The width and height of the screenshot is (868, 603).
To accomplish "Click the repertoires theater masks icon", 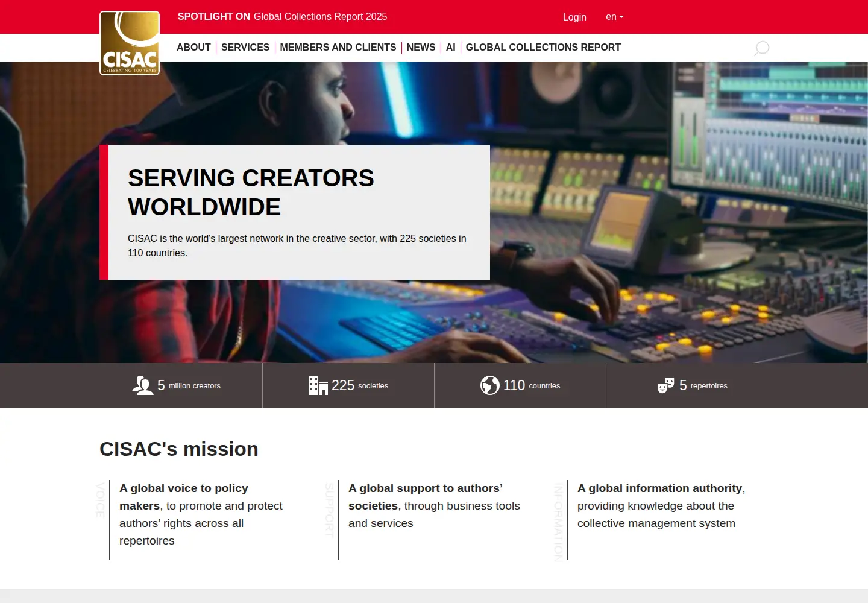I will pos(666,385).
